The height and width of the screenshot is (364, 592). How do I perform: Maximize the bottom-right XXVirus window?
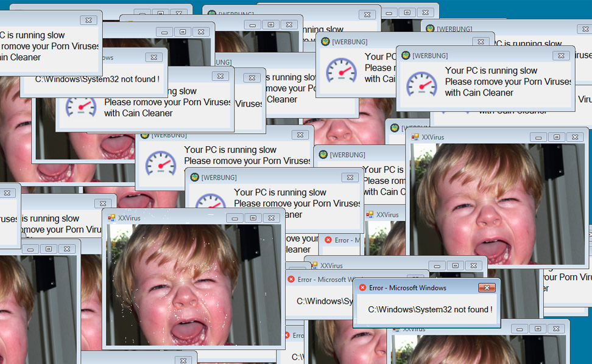[538, 329]
